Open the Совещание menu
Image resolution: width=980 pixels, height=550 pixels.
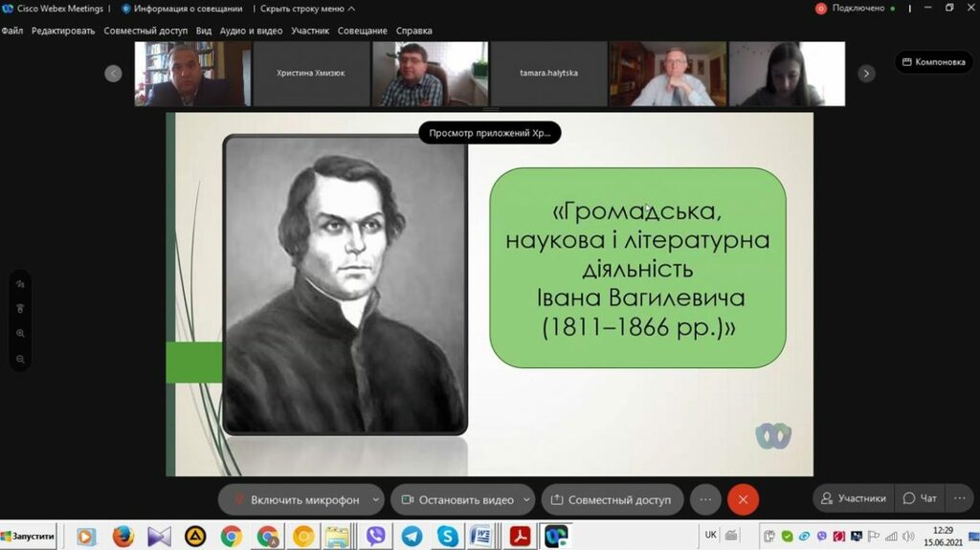pos(363,31)
